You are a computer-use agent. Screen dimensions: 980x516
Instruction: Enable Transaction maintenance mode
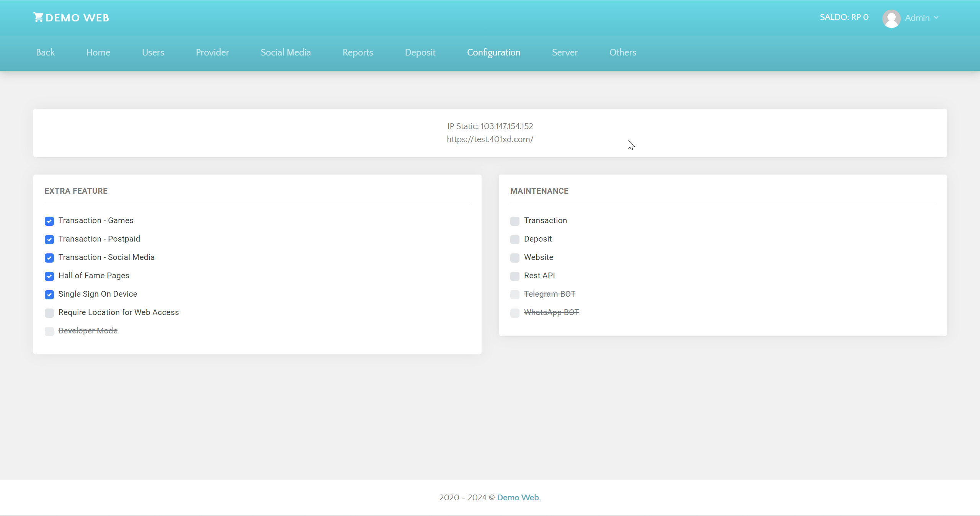tap(514, 221)
